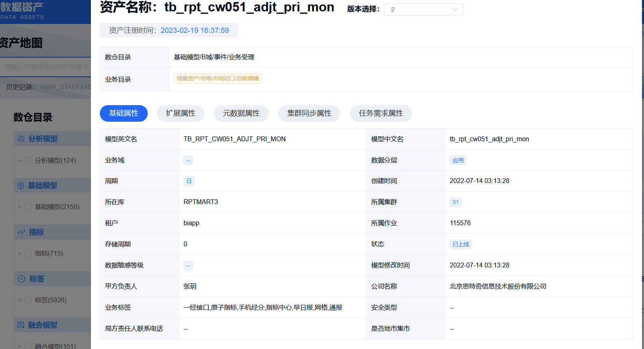644x349 pixels.
Task: Click the RPTMART3 database value
Action: (201, 202)
